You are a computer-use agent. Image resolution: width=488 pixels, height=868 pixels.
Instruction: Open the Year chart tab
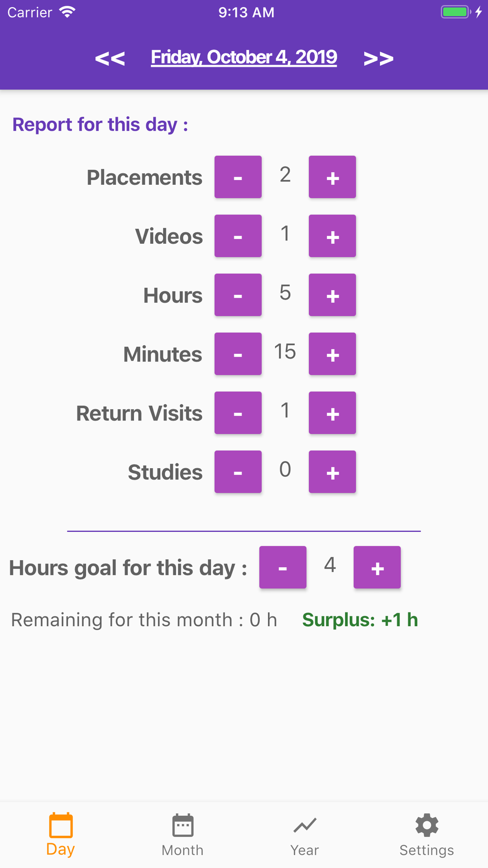[305, 834]
